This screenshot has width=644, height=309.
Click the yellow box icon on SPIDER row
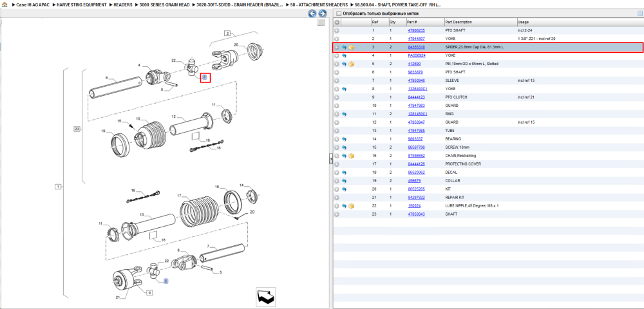click(351, 47)
